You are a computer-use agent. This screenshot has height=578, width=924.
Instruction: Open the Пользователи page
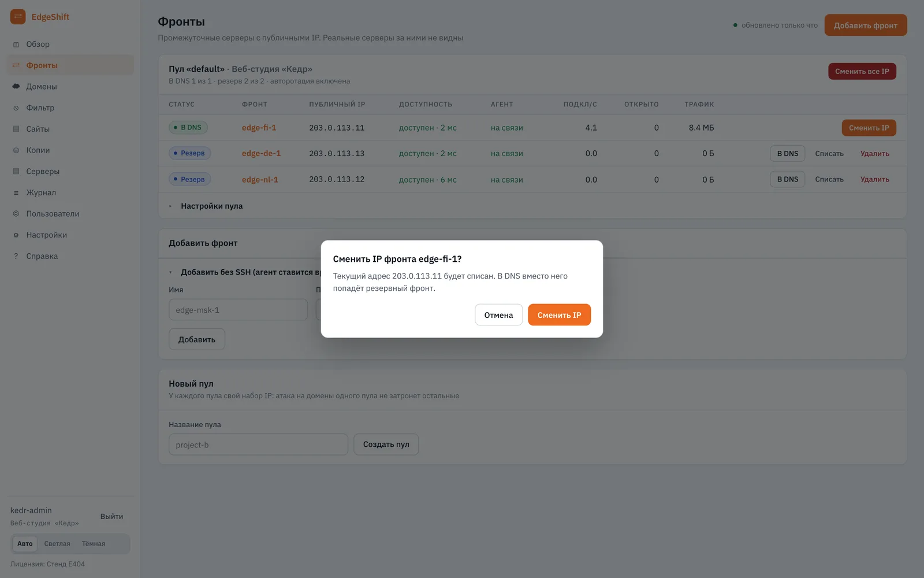70,214
